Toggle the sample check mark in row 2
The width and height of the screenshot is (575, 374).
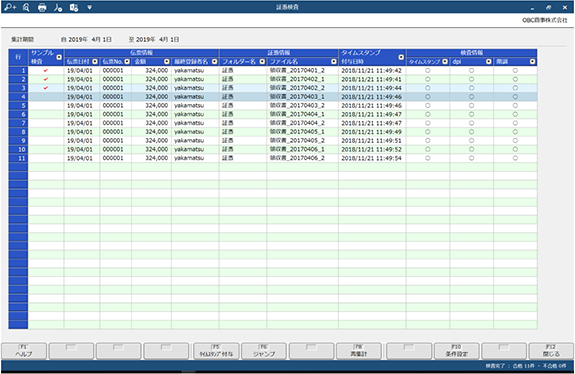46,79
